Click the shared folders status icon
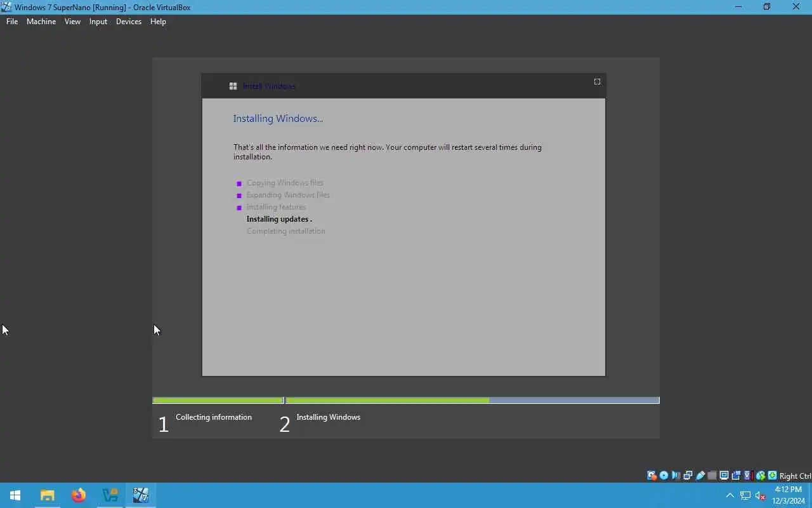812x508 pixels. [x=712, y=476]
